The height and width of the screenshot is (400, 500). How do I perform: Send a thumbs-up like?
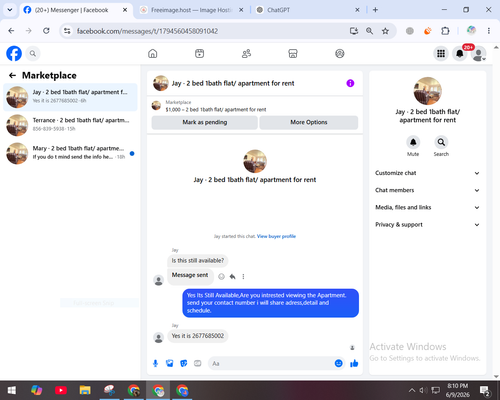[x=354, y=363]
